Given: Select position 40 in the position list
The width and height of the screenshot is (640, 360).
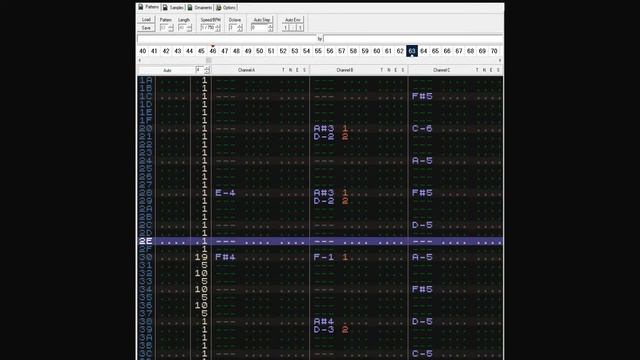Looking at the screenshot, I should point(142,51).
